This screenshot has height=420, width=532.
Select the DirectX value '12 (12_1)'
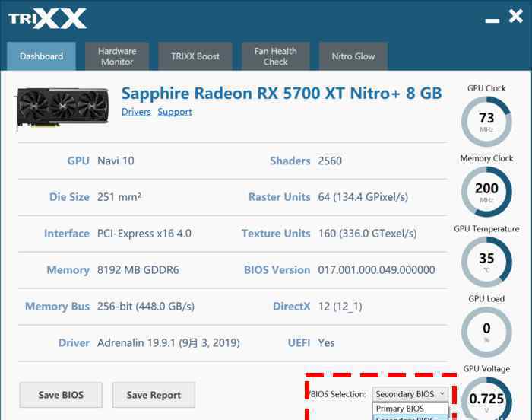[x=340, y=306]
